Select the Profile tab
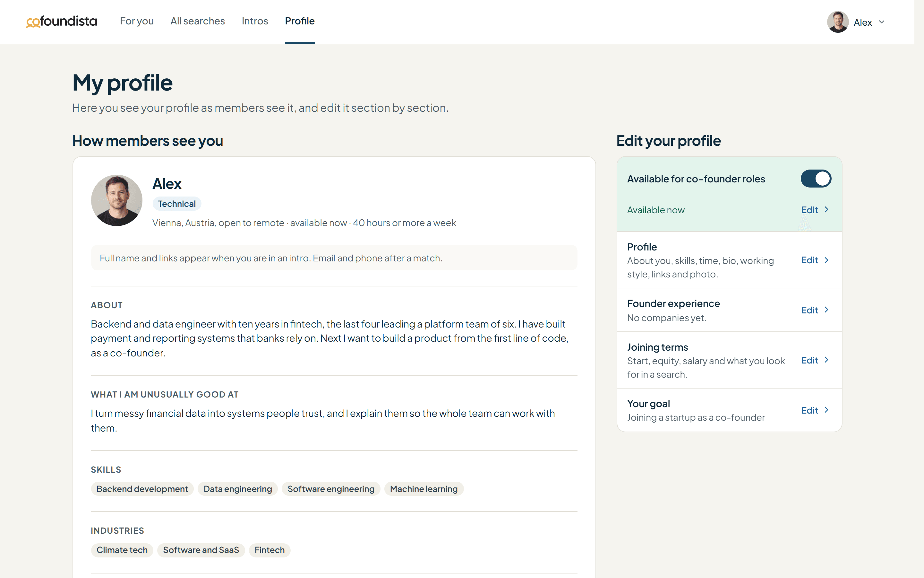The image size is (924, 578). [x=300, y=21]
